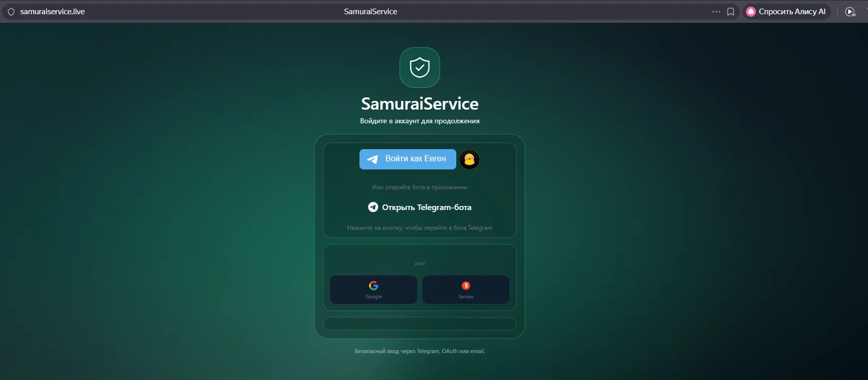Click the SamuraiService page title in the address bar

coord(371,12)
